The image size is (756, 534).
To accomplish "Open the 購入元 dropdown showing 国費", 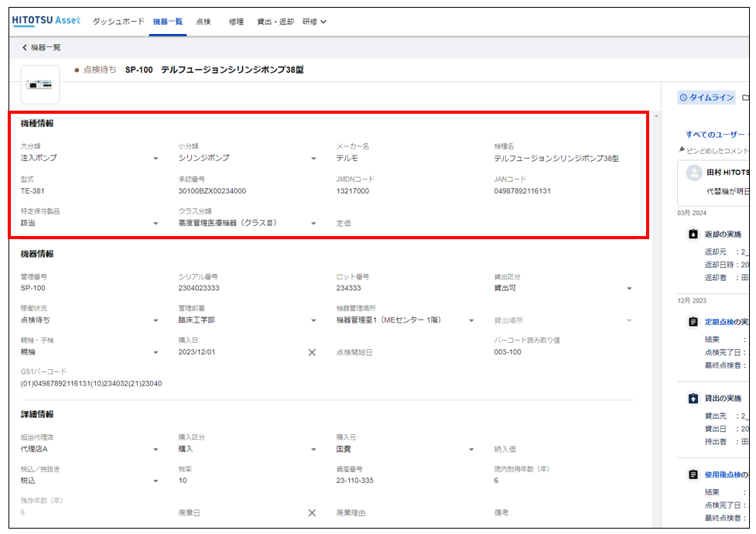I will [405, 449].
